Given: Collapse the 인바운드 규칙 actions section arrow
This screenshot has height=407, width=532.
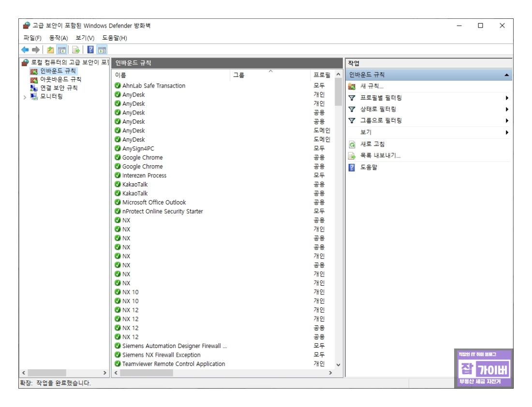Looking at the screenshot, I should coord(506,75).
